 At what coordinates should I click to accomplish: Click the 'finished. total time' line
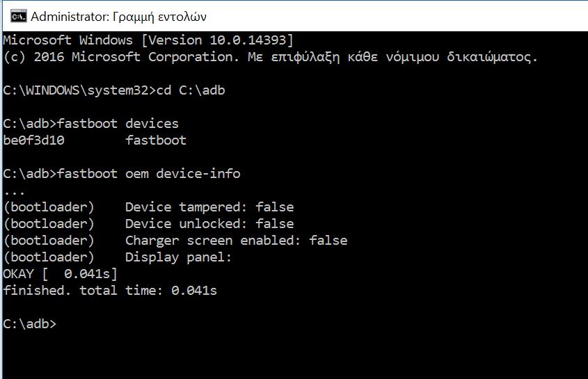(x=110, y=291)
